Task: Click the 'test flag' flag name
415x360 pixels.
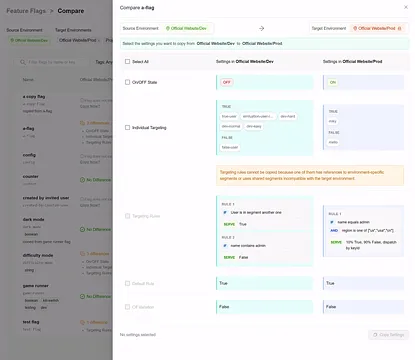Action: click(x=31, y=322)
